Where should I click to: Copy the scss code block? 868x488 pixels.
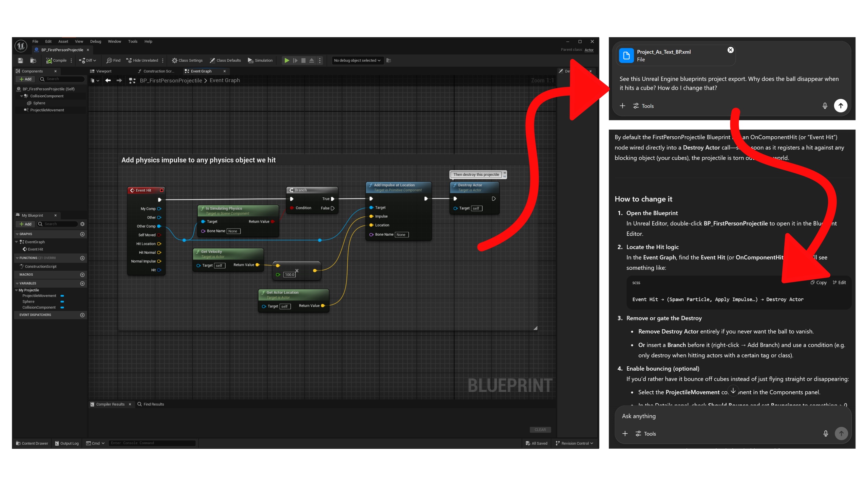point(818,282)
